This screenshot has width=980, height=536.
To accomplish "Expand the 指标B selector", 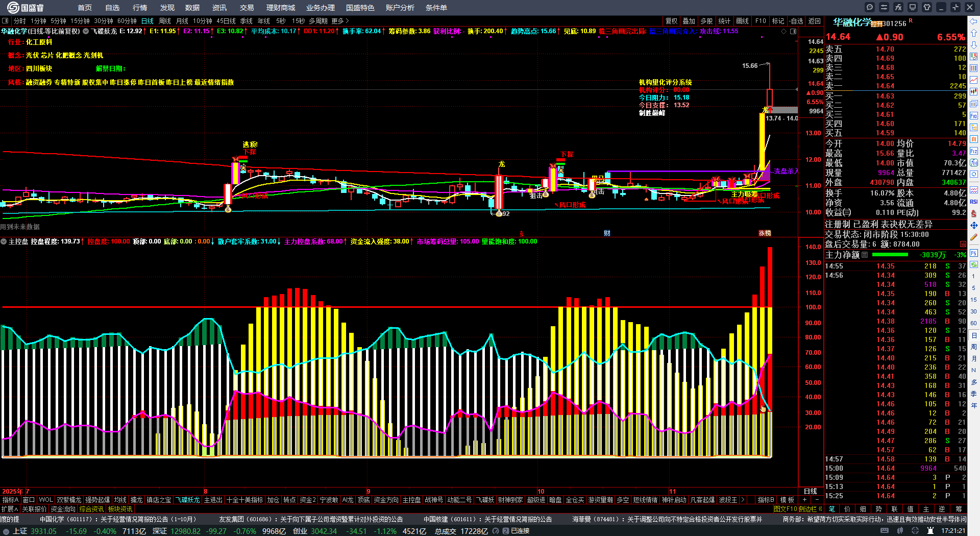I will [x=766, y=500].
